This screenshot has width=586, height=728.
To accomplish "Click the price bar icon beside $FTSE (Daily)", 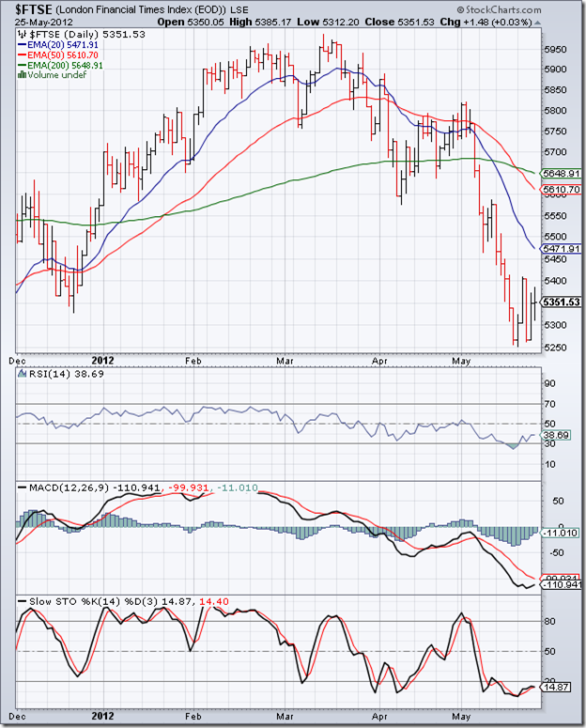I will coord(22,34).
